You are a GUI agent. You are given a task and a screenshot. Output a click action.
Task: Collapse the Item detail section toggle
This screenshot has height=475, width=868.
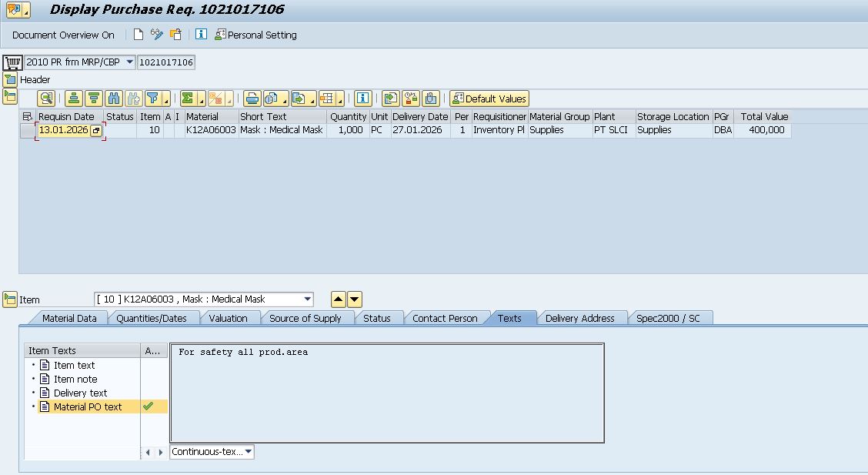click(9, 299)
